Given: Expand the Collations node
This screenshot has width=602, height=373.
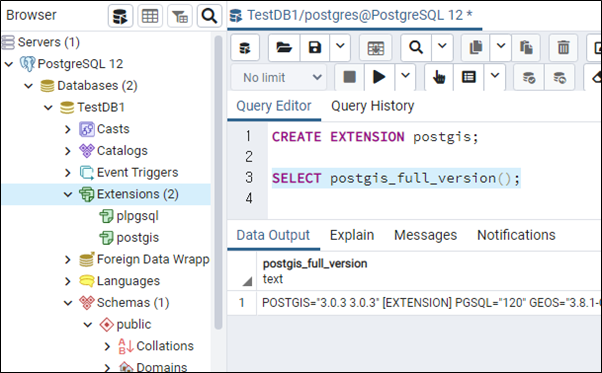Looking at the screenshot, I should click(108, 347).
